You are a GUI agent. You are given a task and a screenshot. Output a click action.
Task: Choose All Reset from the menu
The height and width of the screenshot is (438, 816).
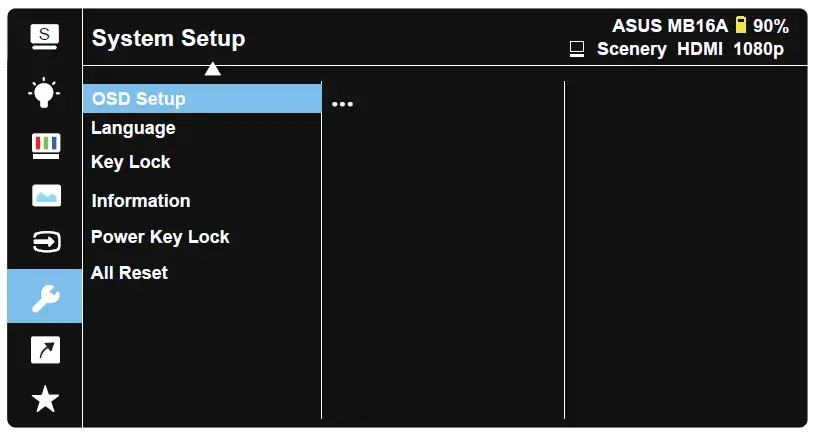[129, 273]
